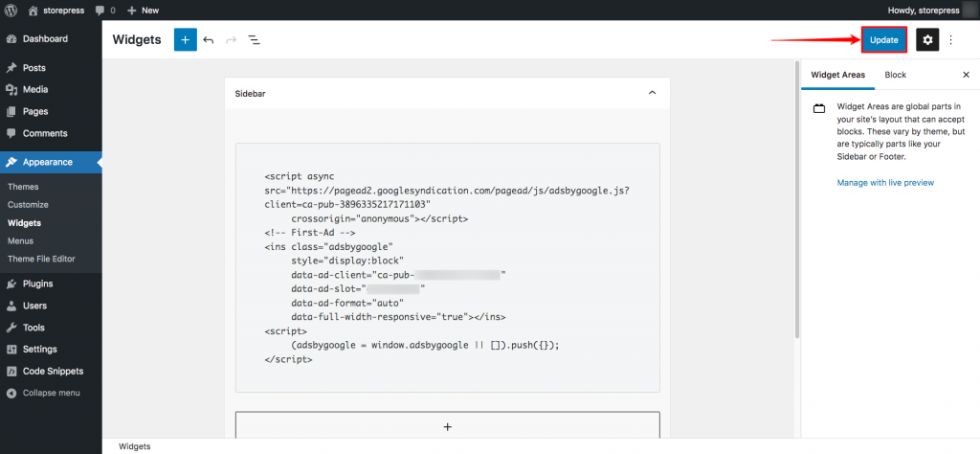Switch to Widget Areas tab
This screenshot has height=454, width=980.
[837, 75]
